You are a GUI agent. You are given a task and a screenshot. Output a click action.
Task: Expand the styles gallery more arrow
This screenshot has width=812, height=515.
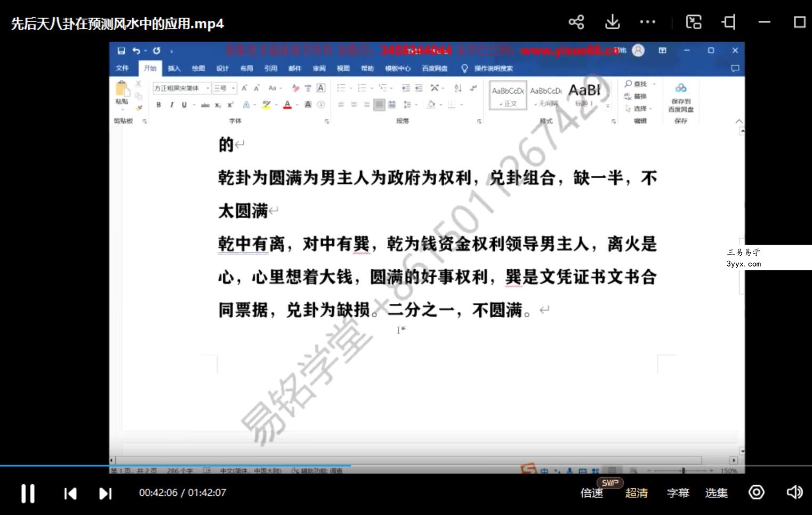[607, 106]
